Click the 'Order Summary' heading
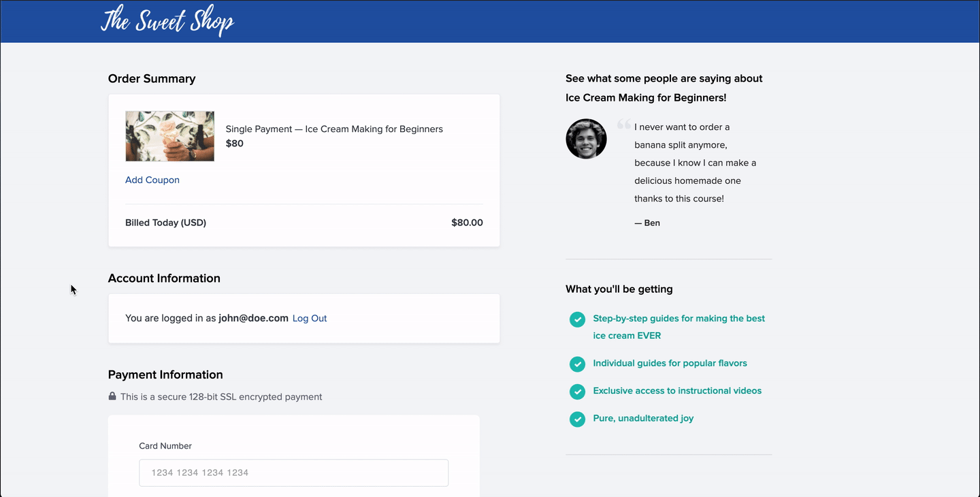980x497 pixels. point(152,78)
